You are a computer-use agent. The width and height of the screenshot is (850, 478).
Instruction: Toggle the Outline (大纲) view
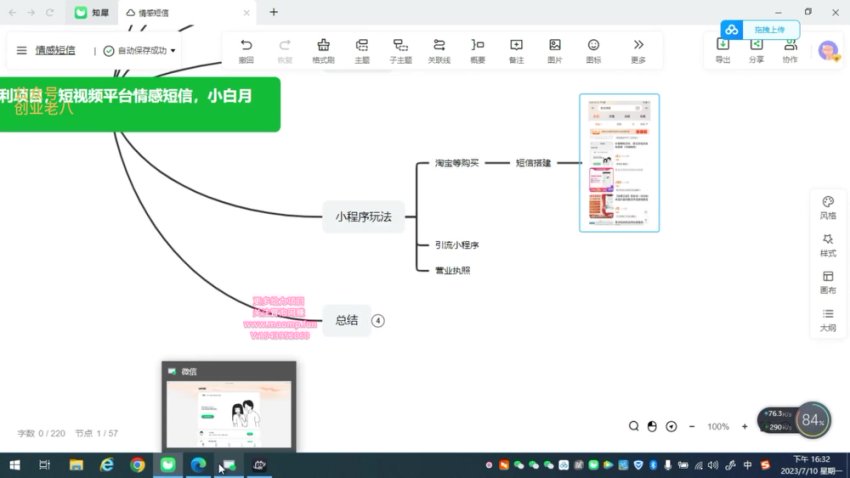[x=828, y=319]
